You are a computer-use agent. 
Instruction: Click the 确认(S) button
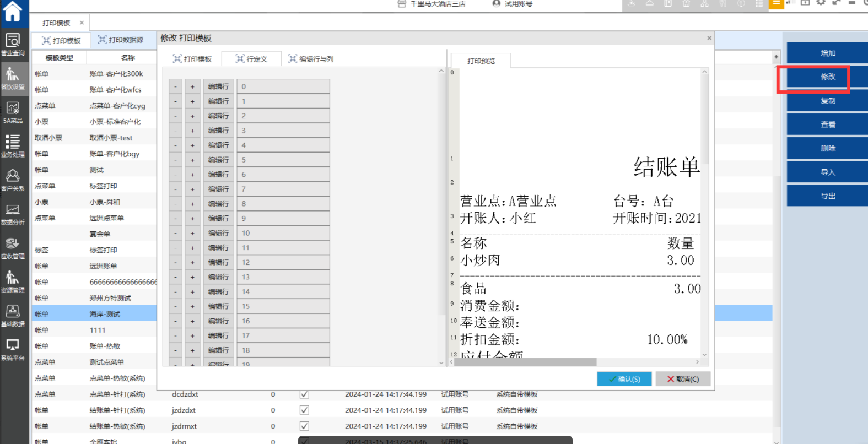tap(624, 379)
